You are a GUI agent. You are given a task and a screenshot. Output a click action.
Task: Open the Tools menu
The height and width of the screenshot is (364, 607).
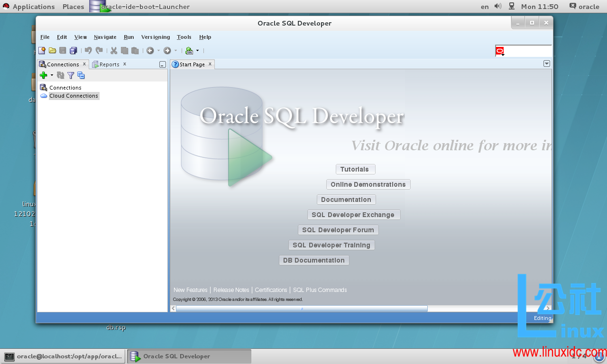pos(184,37)
